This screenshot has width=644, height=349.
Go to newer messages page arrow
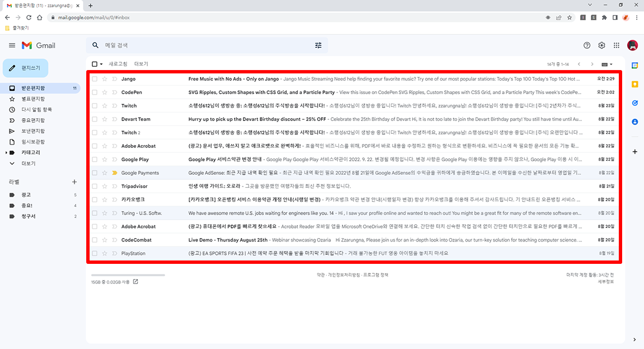point(579,64)
